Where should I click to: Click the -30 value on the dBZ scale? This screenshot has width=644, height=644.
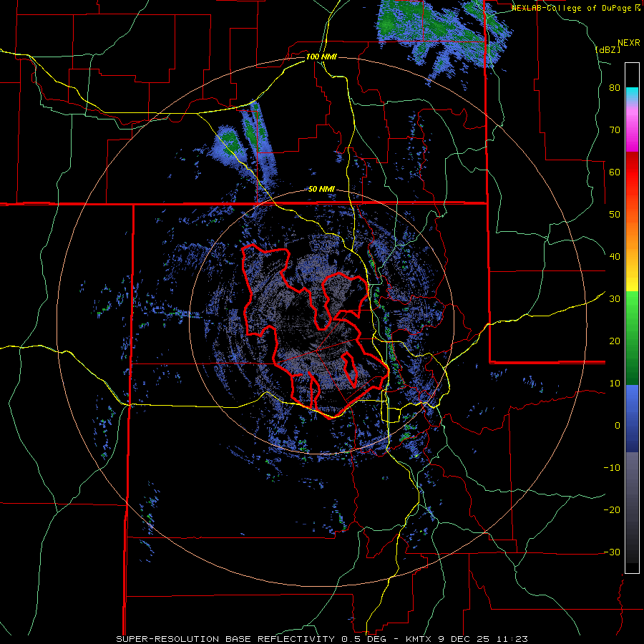pyautogui.click(x=612, y=552)
